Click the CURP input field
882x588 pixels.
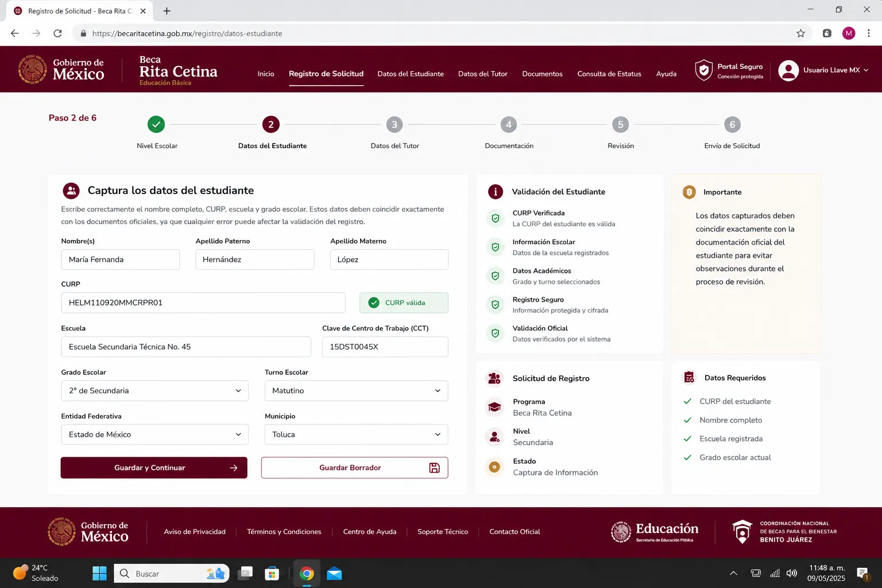pos(203,303)
